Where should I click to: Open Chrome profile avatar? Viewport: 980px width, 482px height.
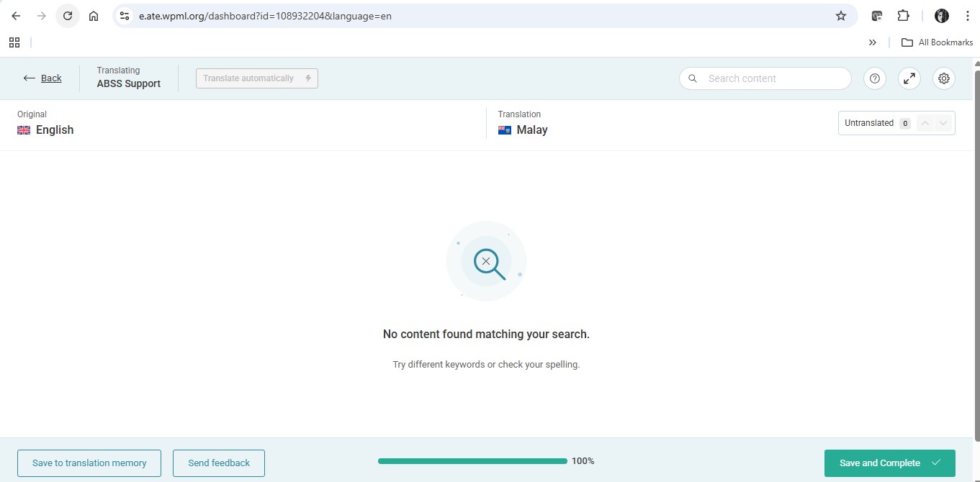[942, 16]
